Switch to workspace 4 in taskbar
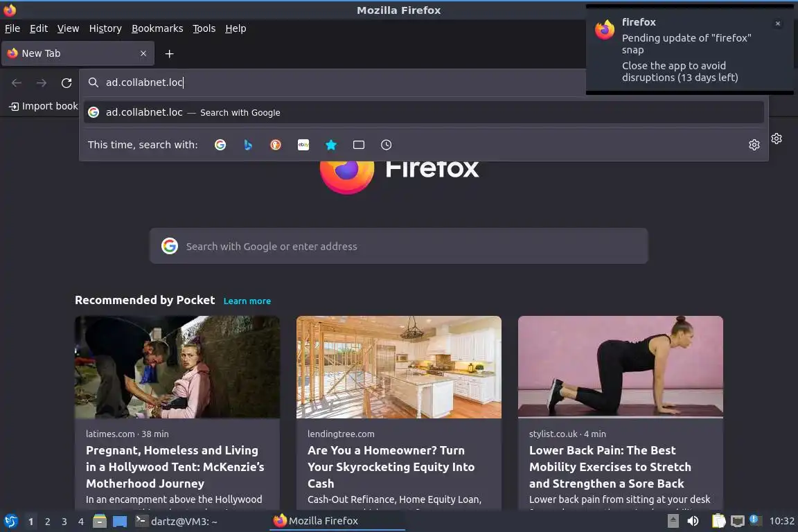This screenshot has height=532, width=798. click(x=80, y=522)
